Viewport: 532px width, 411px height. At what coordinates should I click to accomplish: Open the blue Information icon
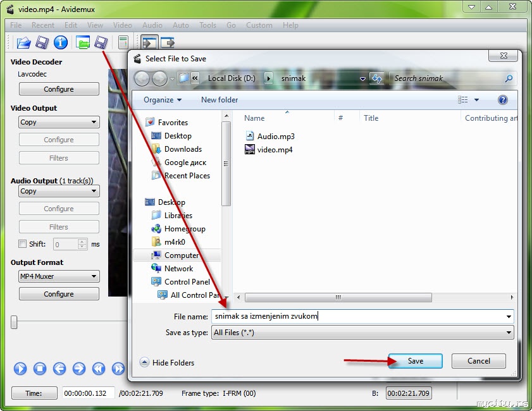point(61,42)
